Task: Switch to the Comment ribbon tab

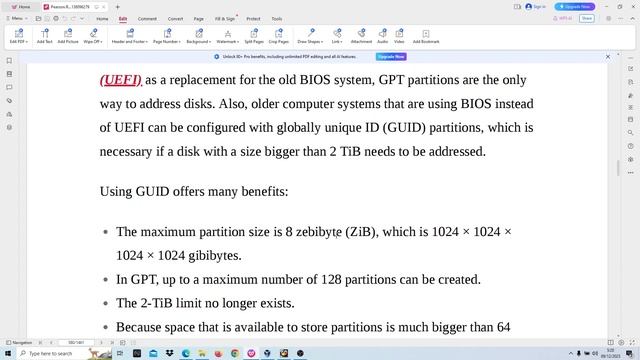Action: click(147, 19)
